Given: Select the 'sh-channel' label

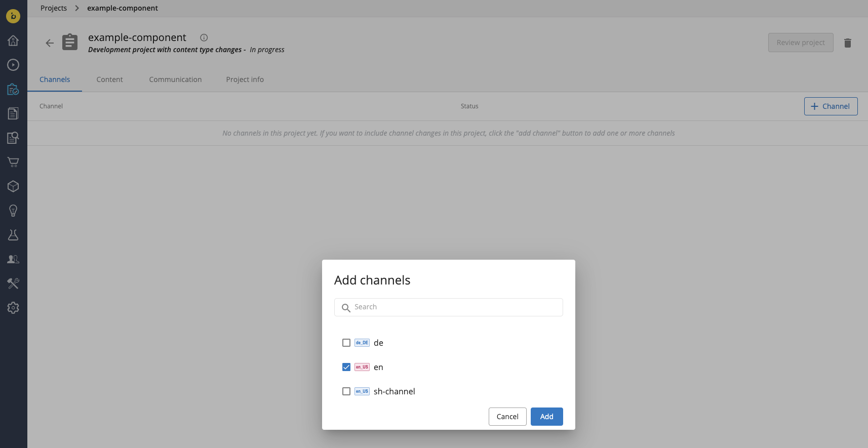Looking at the screenshot, I should point(394,391).
